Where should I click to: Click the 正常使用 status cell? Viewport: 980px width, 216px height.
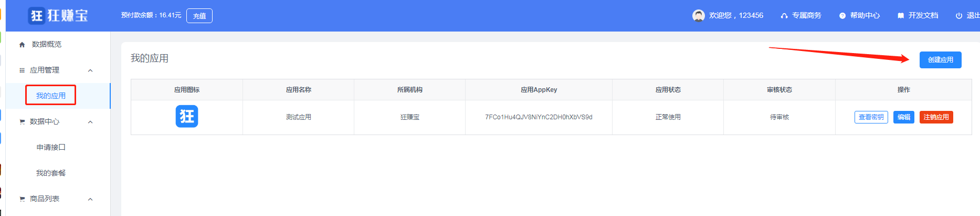point(668,117)
